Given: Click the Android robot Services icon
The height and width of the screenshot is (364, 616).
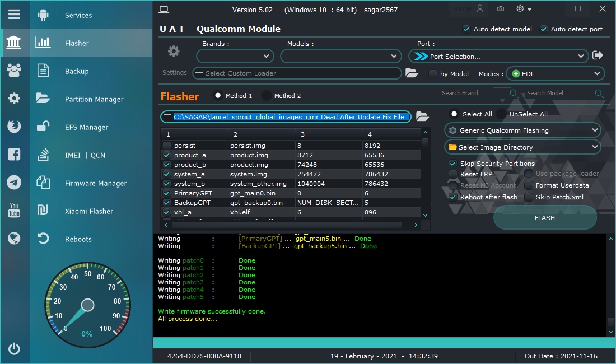Looking at the screenshot, I should point(43,15).
